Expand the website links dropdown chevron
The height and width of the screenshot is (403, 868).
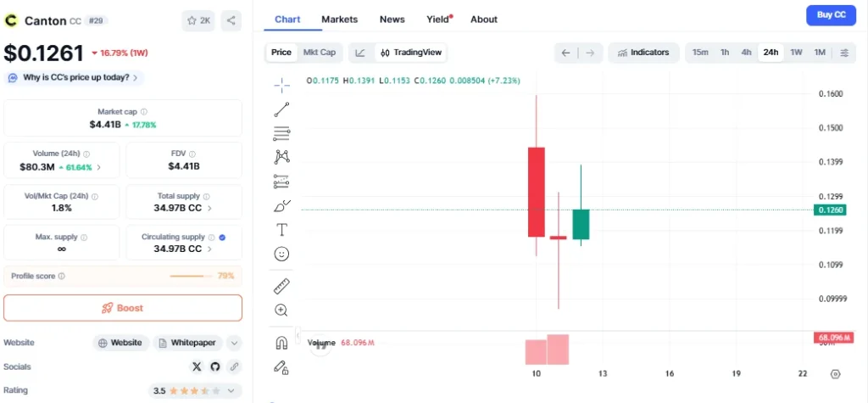click(234, 343)
